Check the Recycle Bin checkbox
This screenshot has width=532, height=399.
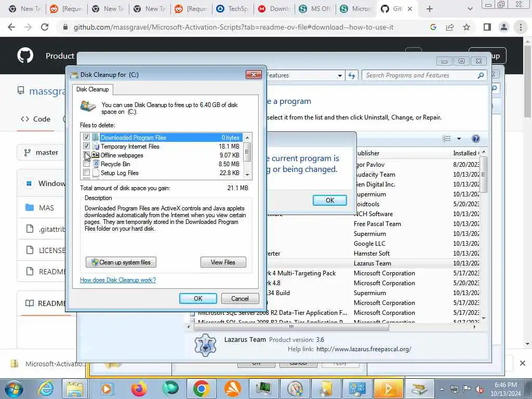click(x=87, y=164)
